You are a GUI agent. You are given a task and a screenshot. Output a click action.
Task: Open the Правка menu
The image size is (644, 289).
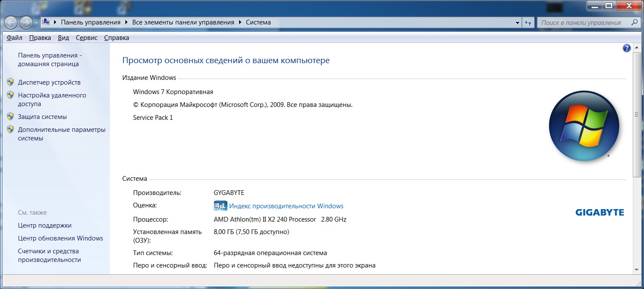click(40, 38)
